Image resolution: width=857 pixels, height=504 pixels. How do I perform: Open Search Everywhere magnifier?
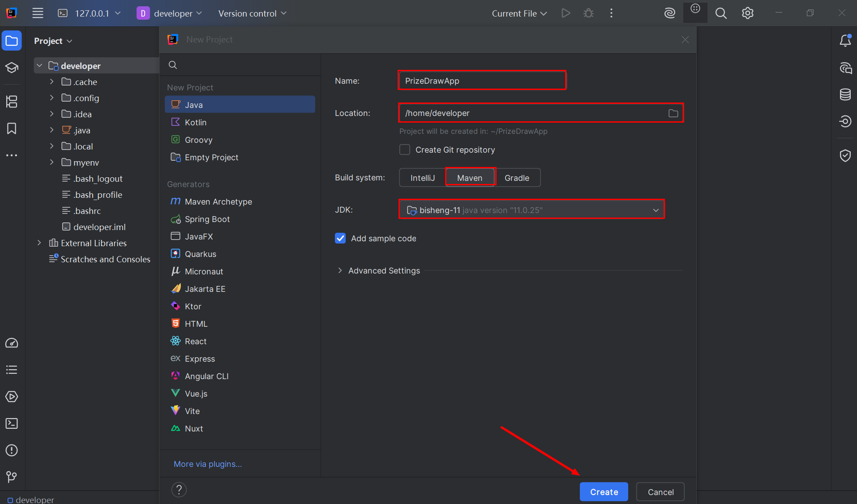click(x=721, y=13)
